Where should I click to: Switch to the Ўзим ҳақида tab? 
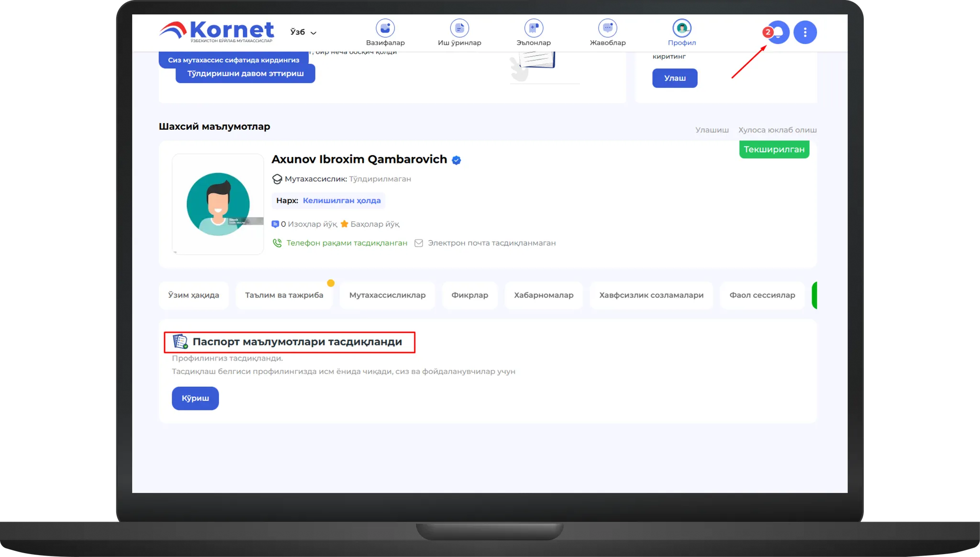click(193, 295)
